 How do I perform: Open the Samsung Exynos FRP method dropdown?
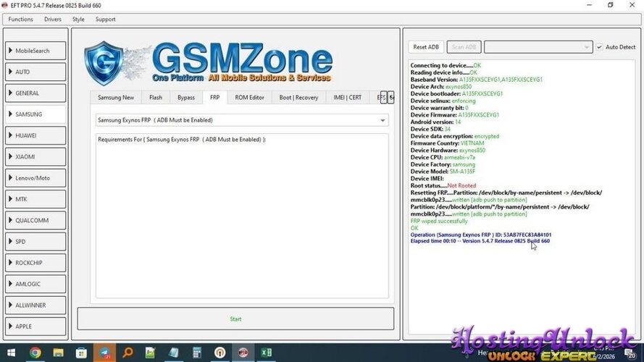(242, 120)
